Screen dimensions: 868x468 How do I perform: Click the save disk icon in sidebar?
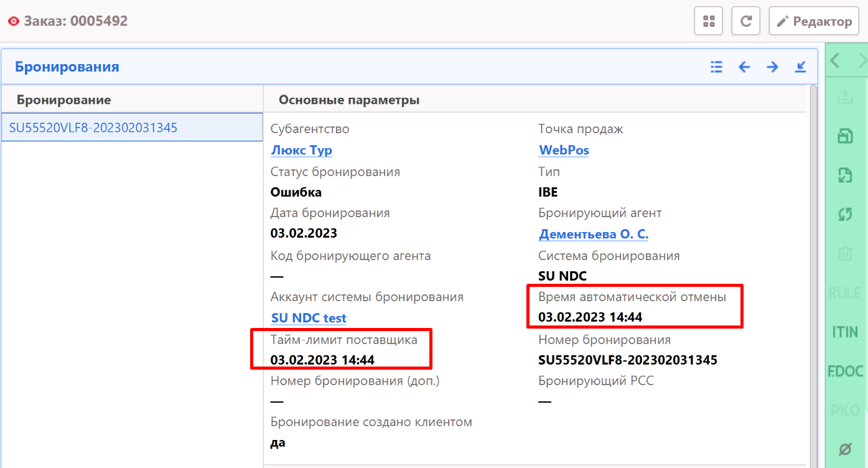pyautogui.click(x=845, y=137)
